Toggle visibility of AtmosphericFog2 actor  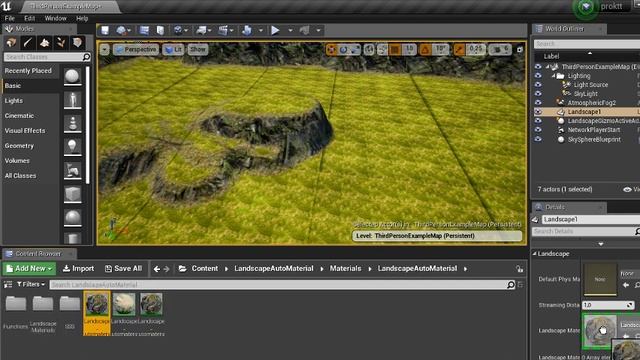pyautogui.click(x=538, y=102)
